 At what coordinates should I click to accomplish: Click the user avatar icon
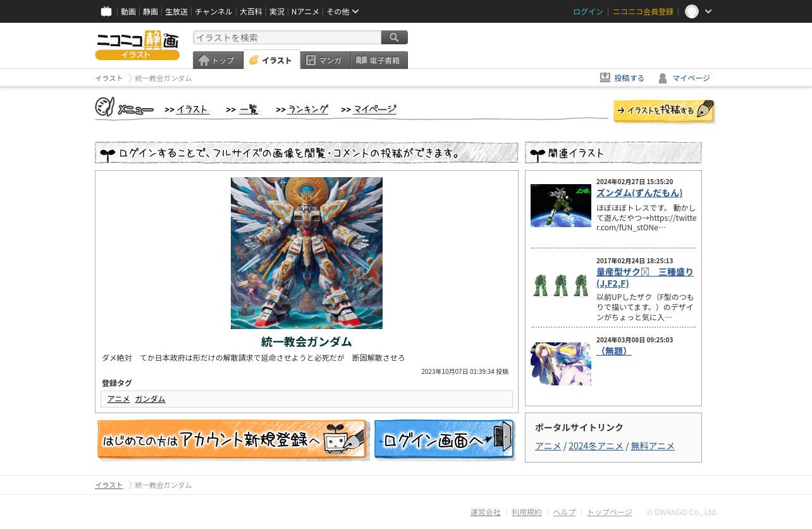(x=692, y=11)
